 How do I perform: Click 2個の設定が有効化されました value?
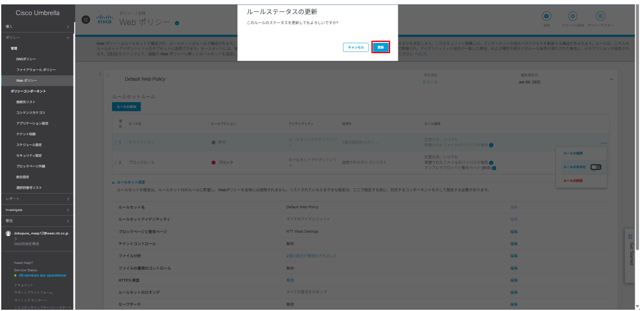(312, 256)
